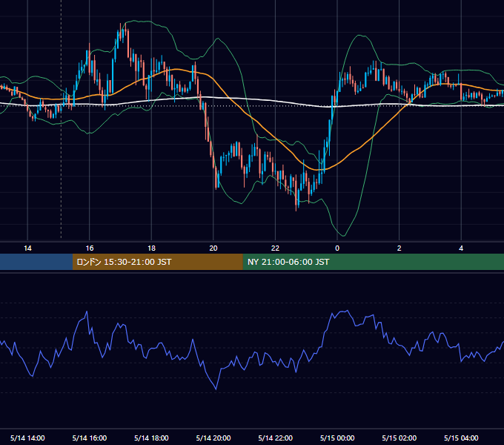Viewport: 504px width, 445px height.
Task: Select the NY 21:00-06:00 JST session bar
Action: 373,262
